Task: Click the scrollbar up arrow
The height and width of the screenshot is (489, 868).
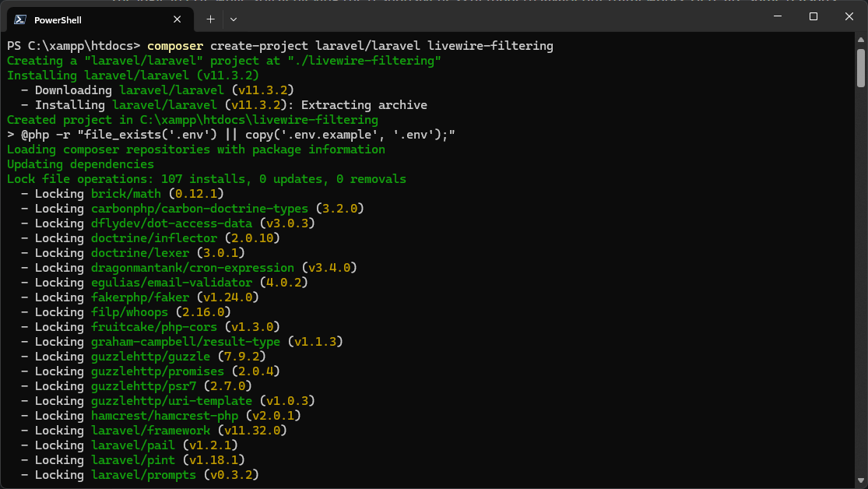Action: pos(861,40)
